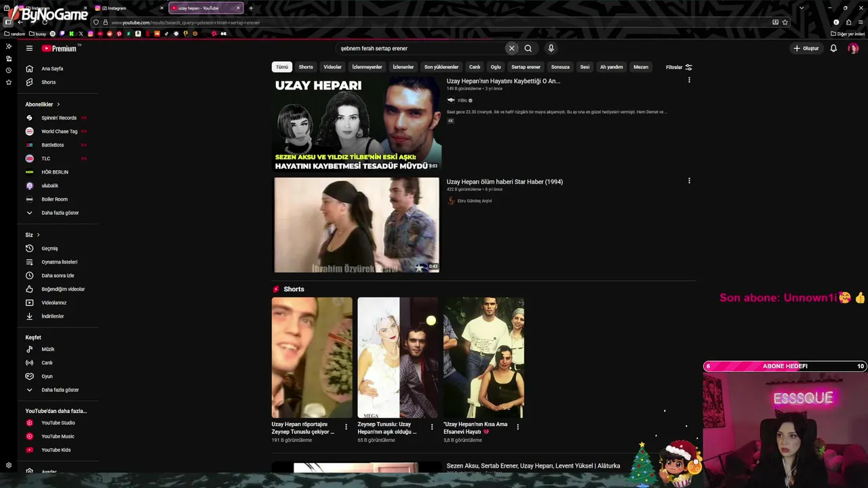Screen dimensions: 868x488
Task: Open the Star Haber 1994 video thumbnail
Action: (357, 225)
